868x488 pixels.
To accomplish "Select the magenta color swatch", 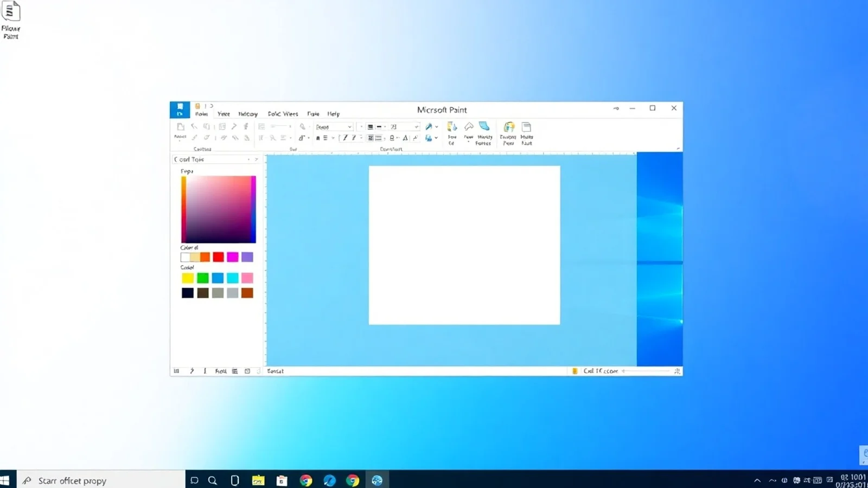I will pyautogui.click(x=233, y=257).
